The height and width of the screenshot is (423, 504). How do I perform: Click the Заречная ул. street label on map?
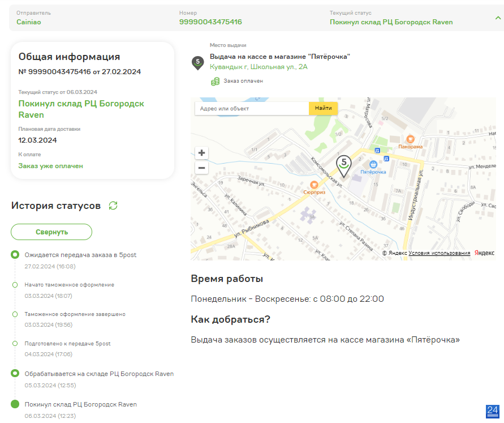(x=251, y=181)
